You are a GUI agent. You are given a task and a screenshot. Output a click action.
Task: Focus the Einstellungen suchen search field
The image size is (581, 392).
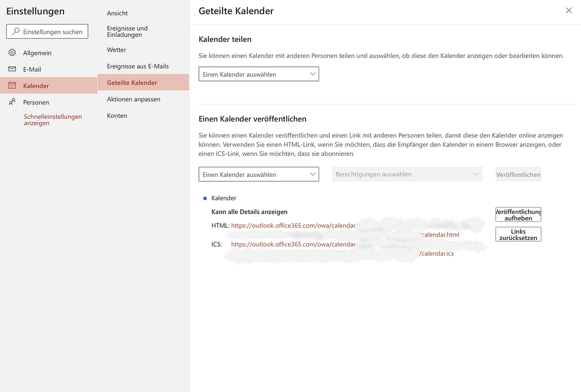[x=47, y=31]
